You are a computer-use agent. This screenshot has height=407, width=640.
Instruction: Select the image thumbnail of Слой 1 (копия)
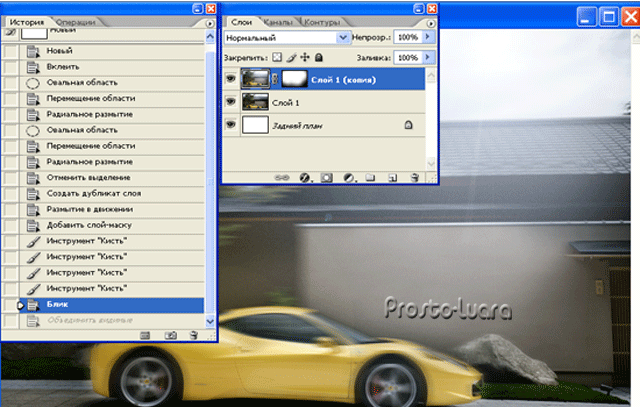pos(255,79)
